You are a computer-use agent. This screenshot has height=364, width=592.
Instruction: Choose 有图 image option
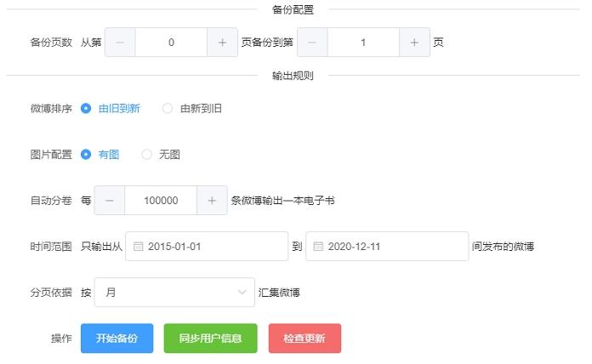click(x=86, y=155)
